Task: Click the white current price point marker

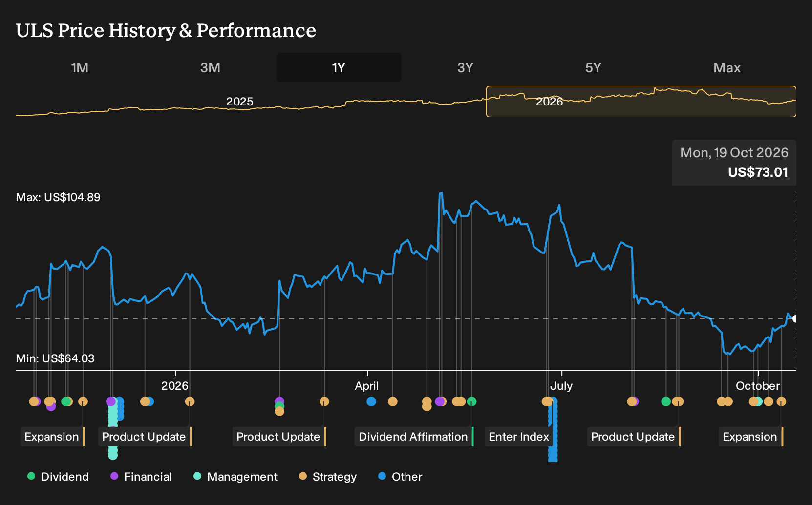Action: 795,319
